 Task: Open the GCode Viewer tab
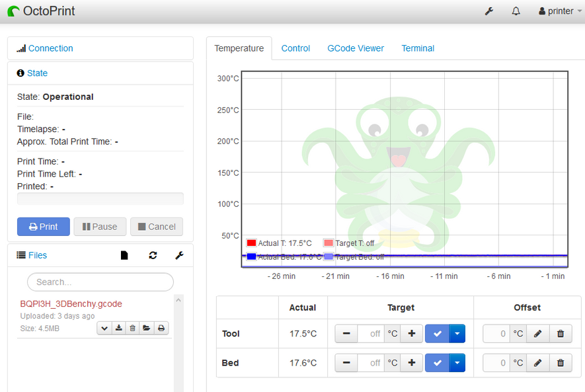pyautogui.click(x=355, y=48)
